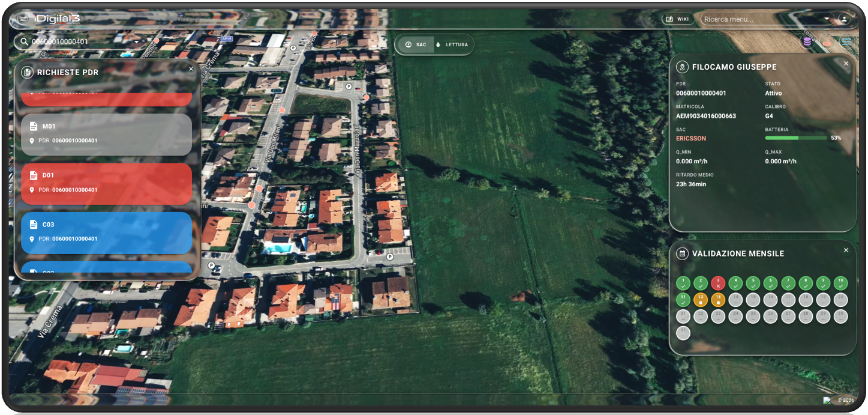Click the Richieste PDR document icon
This screenshot has height=415, width=868.
(x=27, y=72)
